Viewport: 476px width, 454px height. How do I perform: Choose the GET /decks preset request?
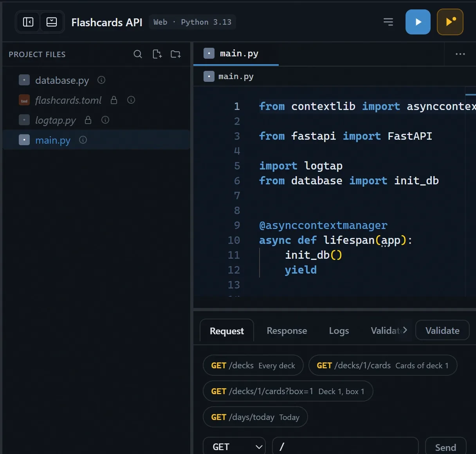[253, 365]
